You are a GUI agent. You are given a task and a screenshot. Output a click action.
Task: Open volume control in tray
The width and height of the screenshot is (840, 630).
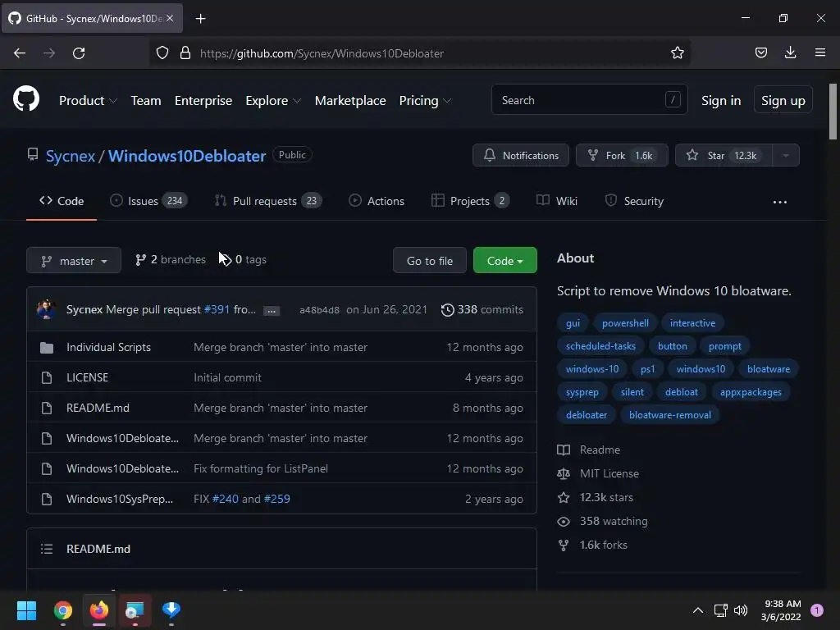pyautogui.click(x=741, y=610)
